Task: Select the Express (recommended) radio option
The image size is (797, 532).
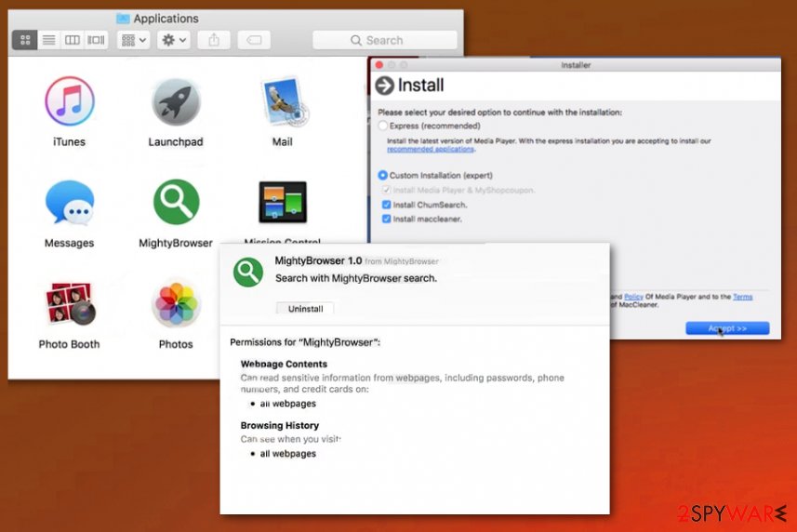Action: (x=383, y=126)
